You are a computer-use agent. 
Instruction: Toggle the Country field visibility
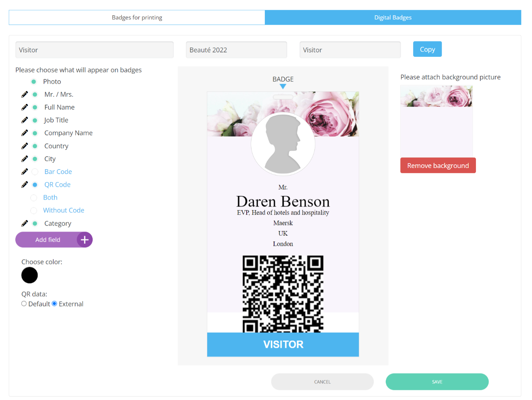point(35,146)
